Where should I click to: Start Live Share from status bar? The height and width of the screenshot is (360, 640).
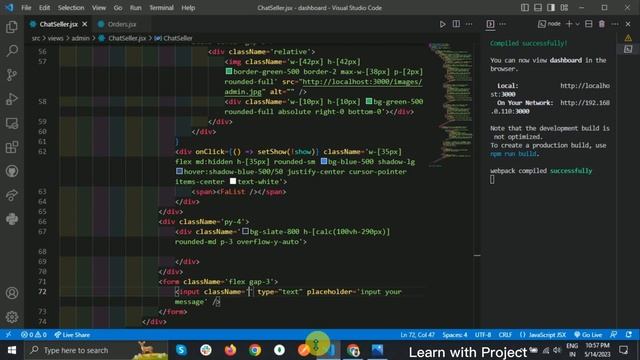pyautogui.click(x=72, y=335)
